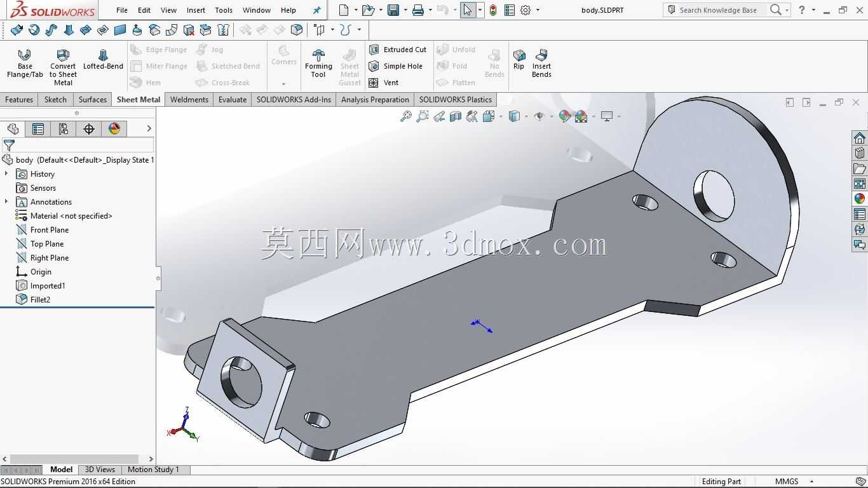Open the ConfigurationManager tab

point(64,129)
